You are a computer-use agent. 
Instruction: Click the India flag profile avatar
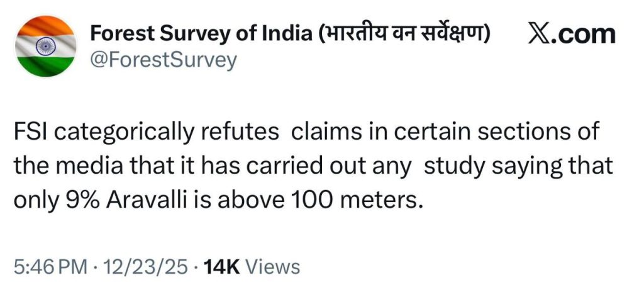click(x=45, y=47)
